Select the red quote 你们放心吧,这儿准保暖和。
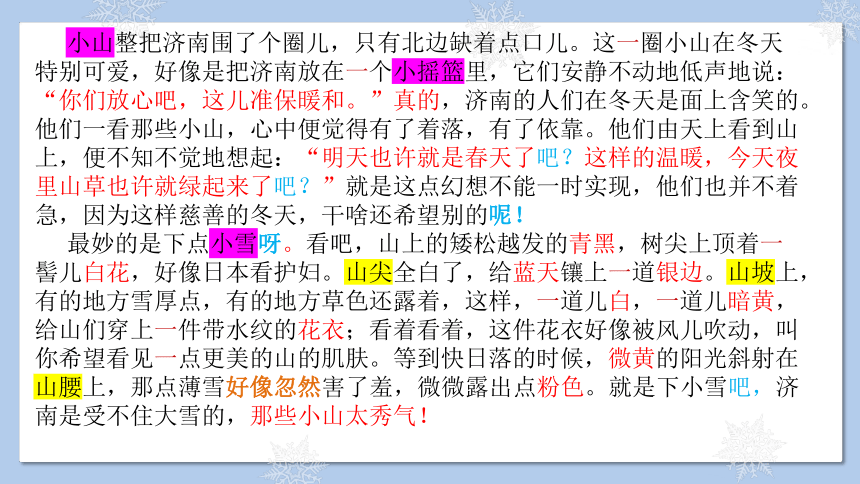Screen dimensions: 860x484 [x=209, y=100]
